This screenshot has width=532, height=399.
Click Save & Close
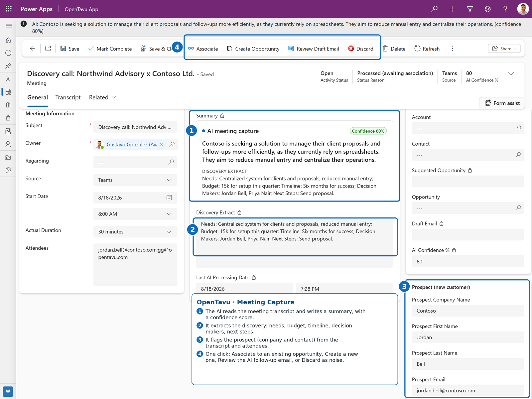(x=156, y=49)
